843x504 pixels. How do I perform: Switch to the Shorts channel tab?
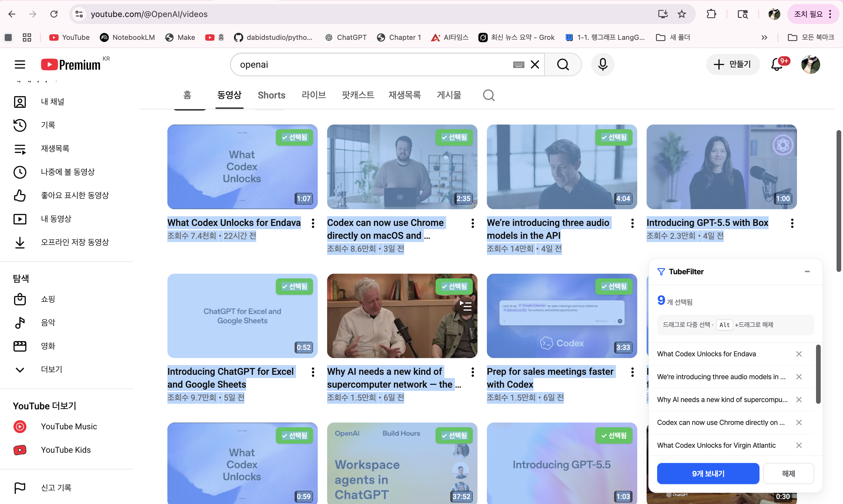click(271, 95)
